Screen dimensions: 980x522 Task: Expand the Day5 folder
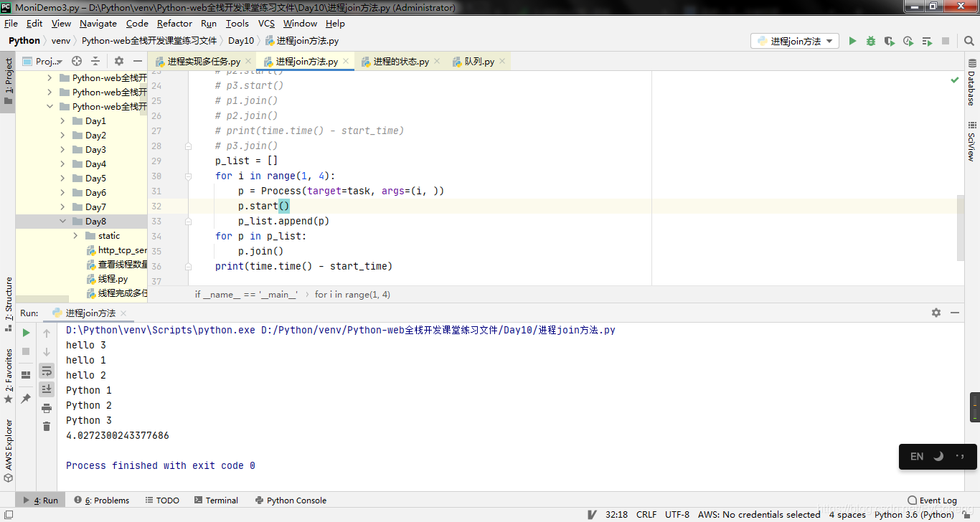point(62,179)
